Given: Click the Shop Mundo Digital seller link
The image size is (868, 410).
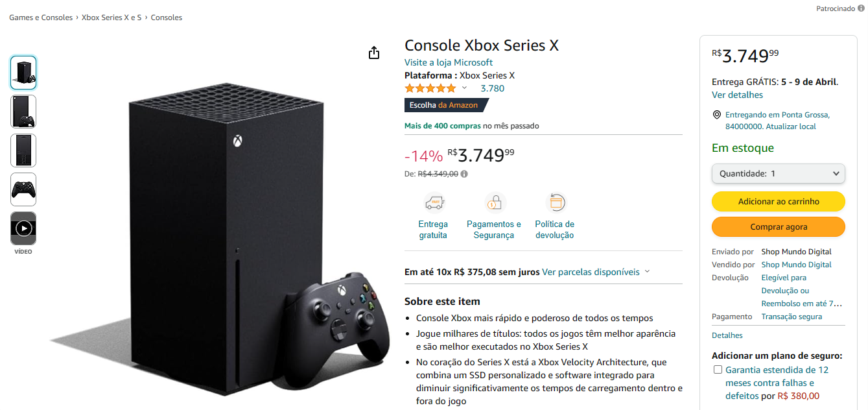Looking at the screenshot, I should [796, 265].
